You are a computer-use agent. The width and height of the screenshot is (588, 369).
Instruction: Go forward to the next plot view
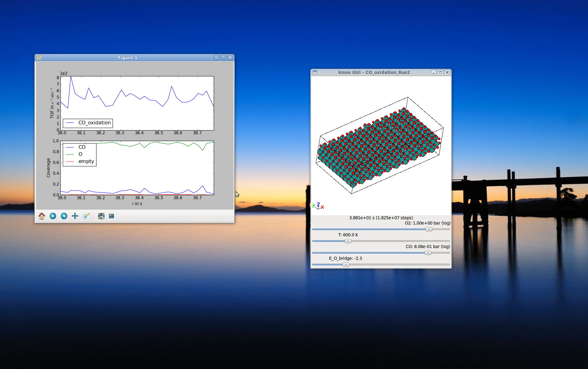(64, 216)
